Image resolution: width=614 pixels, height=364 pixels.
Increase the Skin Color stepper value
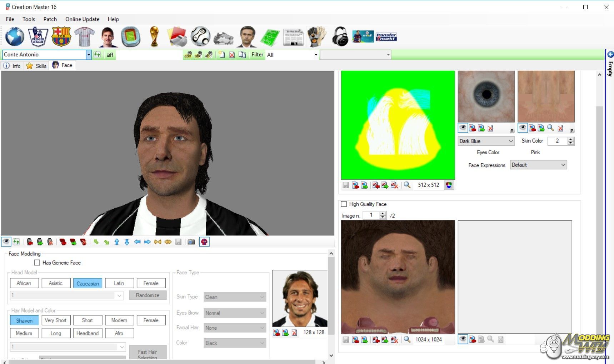[571, 139]
